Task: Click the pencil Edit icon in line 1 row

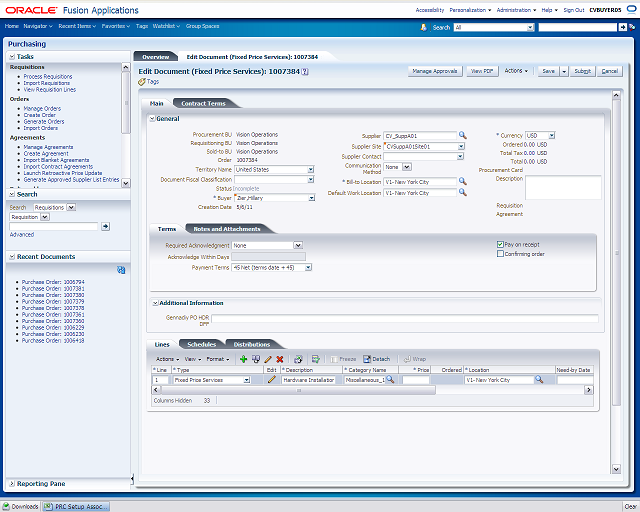Action: coord(271,380)
